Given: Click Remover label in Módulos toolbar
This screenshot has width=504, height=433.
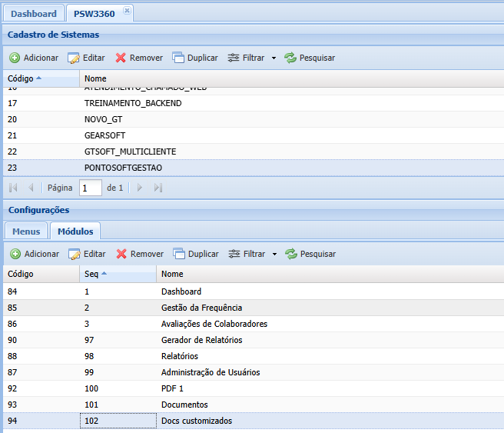Looking at the screenshot, I should point(147,254).
